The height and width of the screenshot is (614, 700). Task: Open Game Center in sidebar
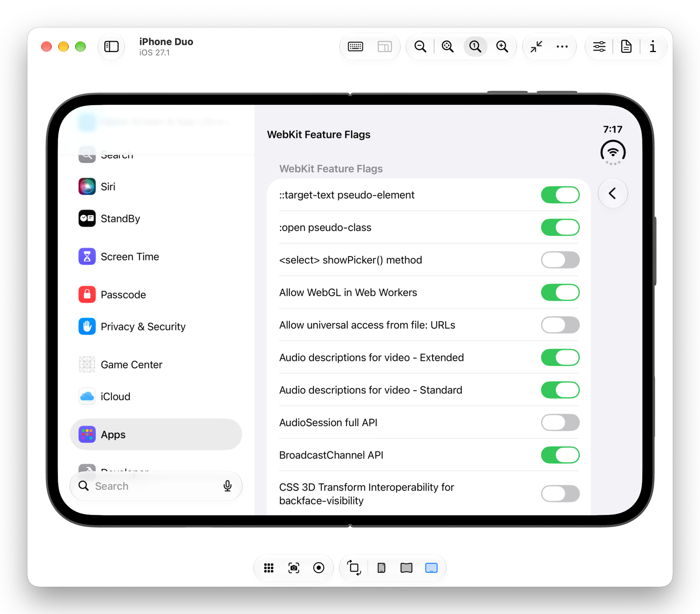(x=156, y=364)
